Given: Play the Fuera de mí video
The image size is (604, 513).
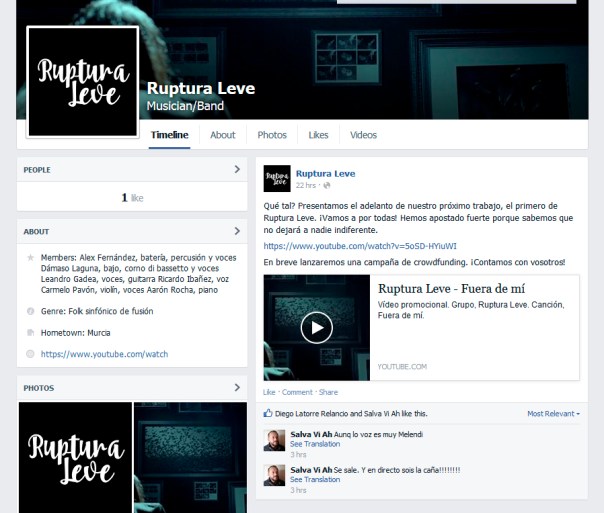Looking at the screenshot, I should pos(317,327).
